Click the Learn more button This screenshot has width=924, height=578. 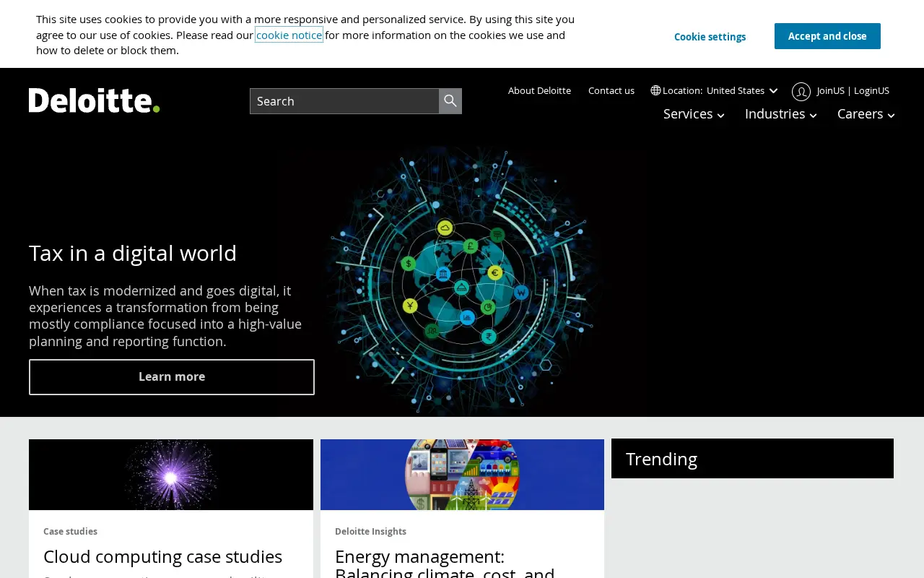(x=172, y=377)
